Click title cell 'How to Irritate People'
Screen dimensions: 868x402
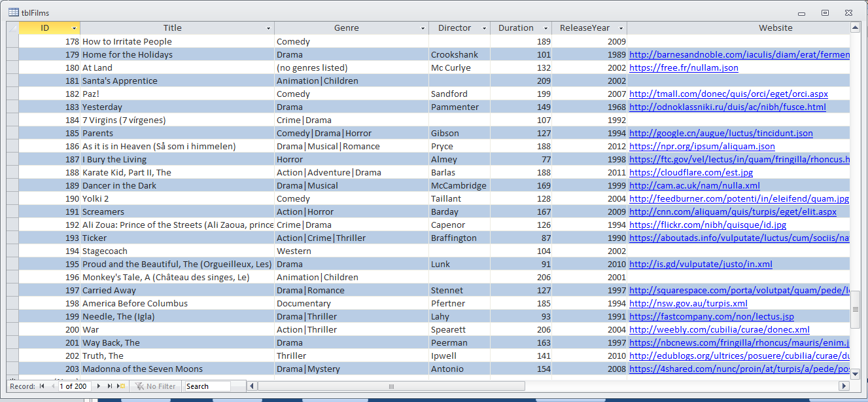click(x=177, y=41)
